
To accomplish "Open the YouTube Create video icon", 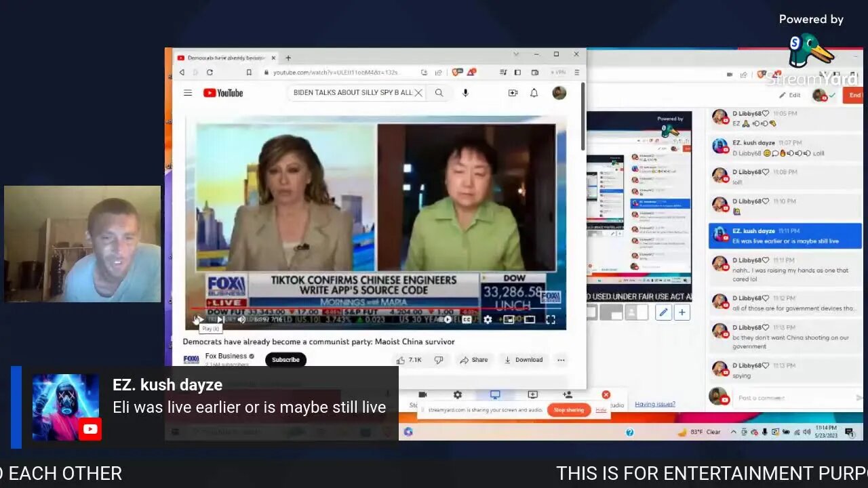I will [513, 93].
